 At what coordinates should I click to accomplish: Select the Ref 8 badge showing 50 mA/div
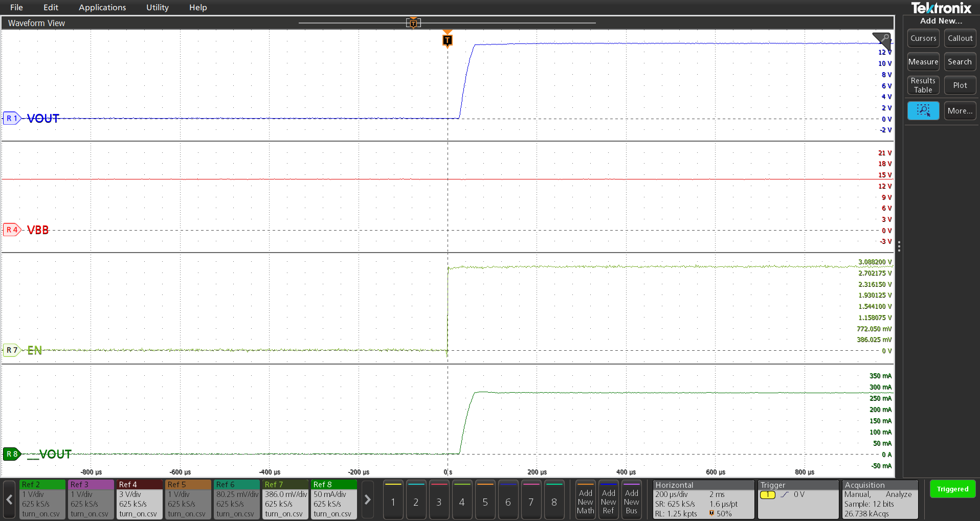(333, 500)
